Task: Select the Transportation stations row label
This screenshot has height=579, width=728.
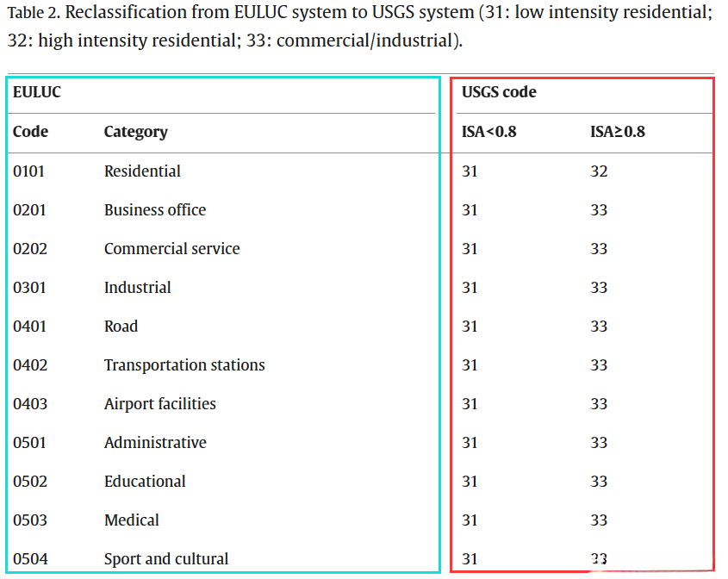Action: (184, 365)
